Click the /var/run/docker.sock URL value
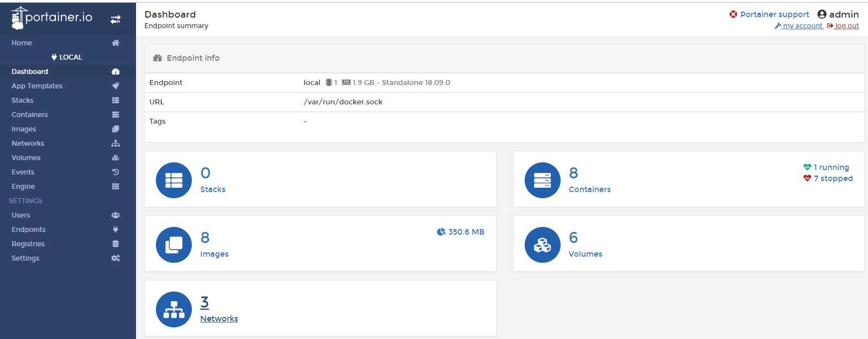The image size is (868, 339). click(343, 102)
